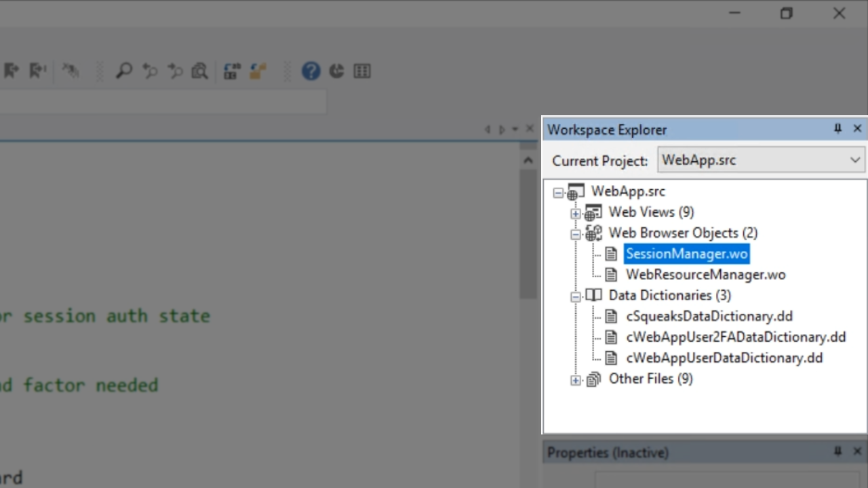Click the pie chart icon next to Help

[336, 70]
